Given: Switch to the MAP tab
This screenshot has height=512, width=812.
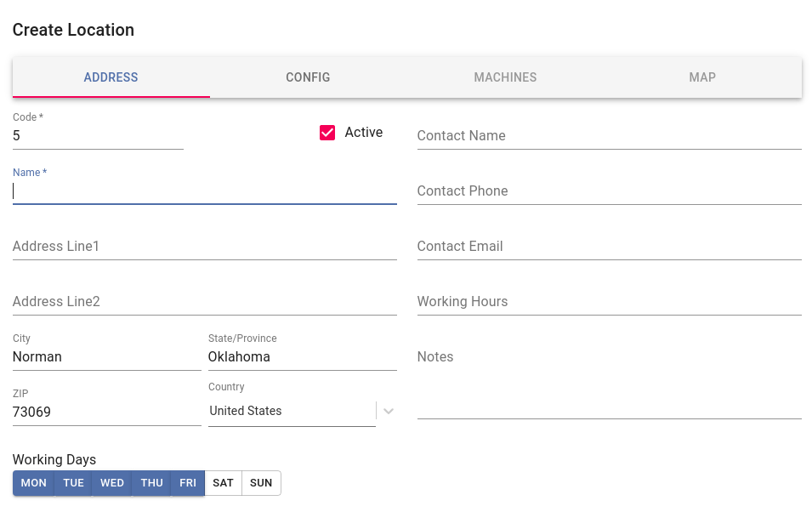Looking at the screenshot, I should tap(702, 77).
